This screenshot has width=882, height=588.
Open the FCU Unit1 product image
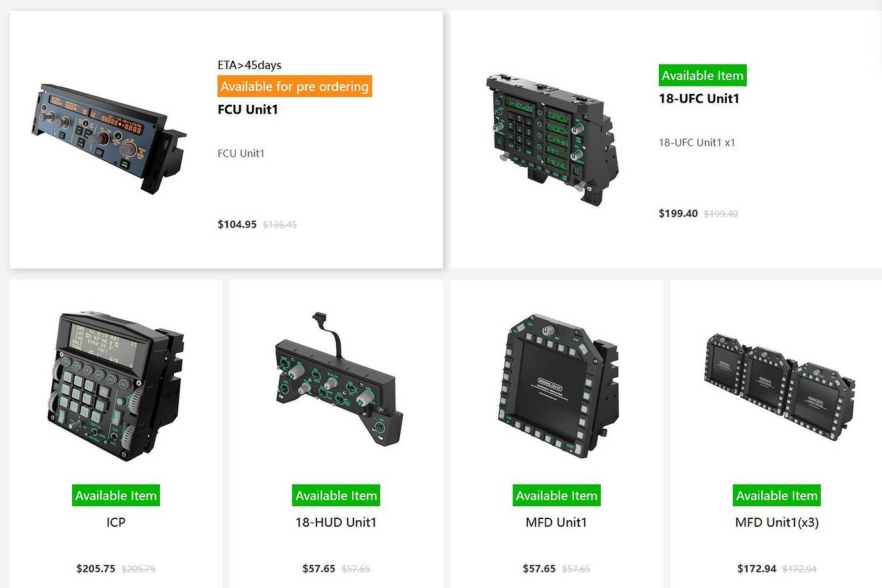click(x=109, y=139)
